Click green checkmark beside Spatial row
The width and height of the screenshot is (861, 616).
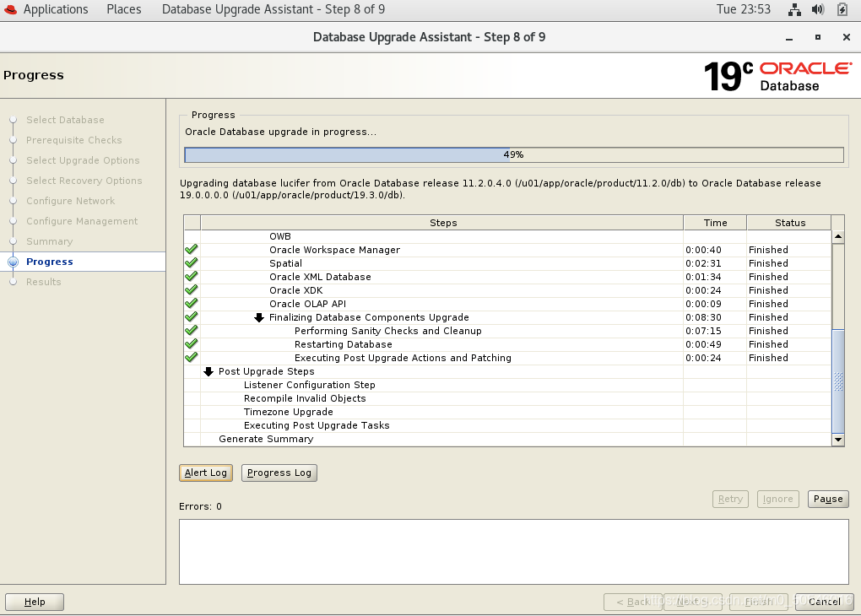coord(191,263)
